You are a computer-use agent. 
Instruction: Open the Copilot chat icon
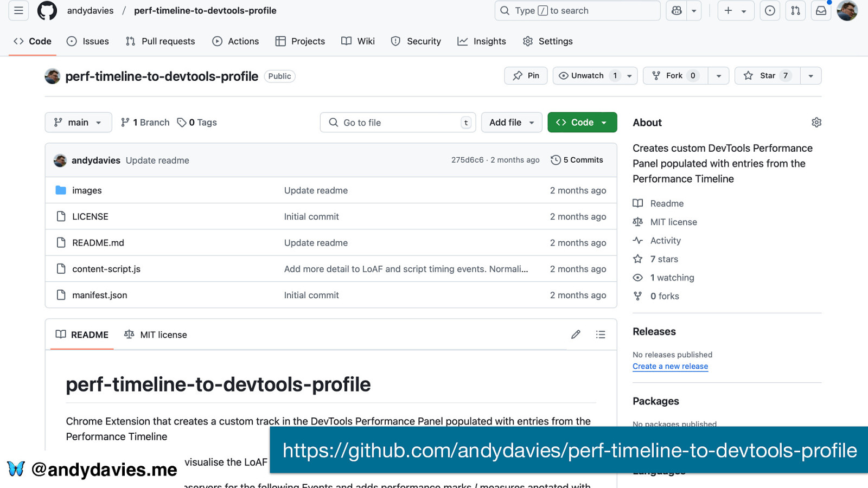pos(676,10)
